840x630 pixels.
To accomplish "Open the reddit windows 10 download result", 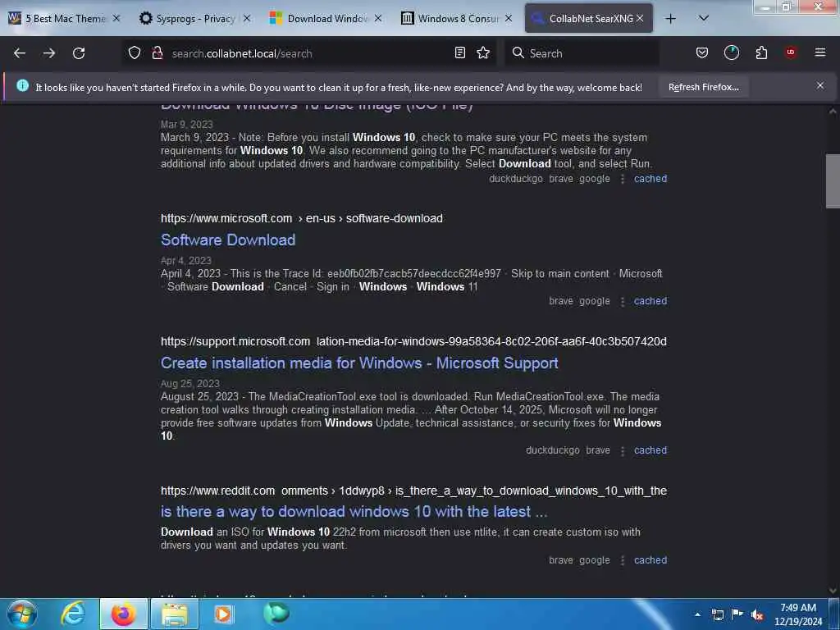I will (x=354, y=512).
